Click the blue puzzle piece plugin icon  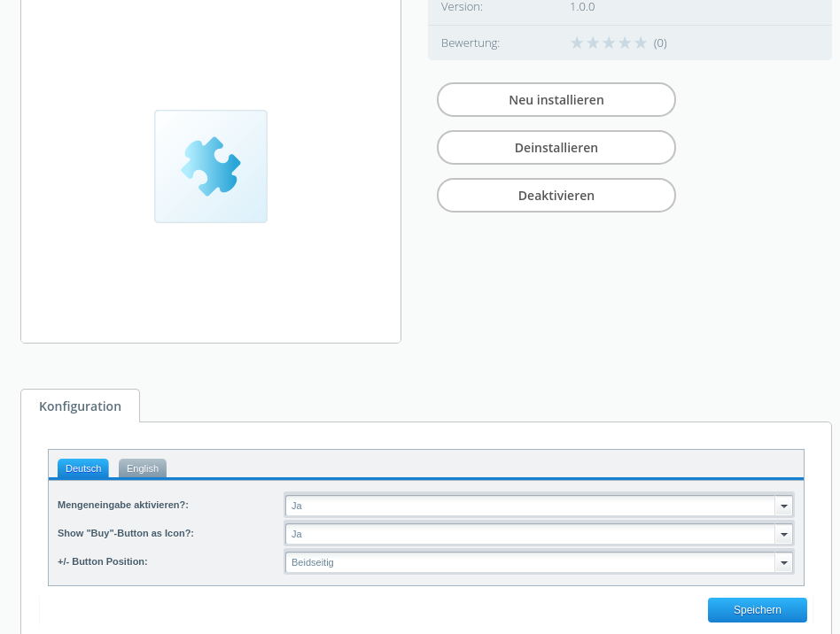pyautogui.click(x=211, y=166)
